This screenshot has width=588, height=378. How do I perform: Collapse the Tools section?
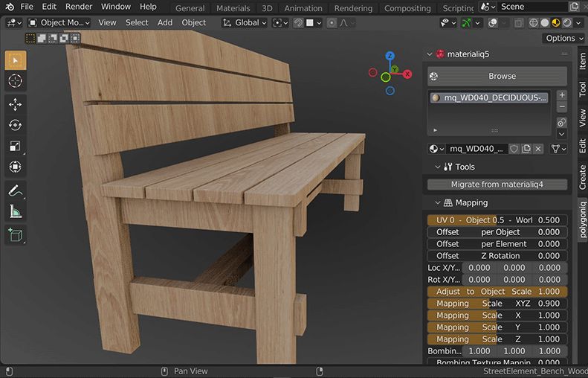click(x=437, y=167)
